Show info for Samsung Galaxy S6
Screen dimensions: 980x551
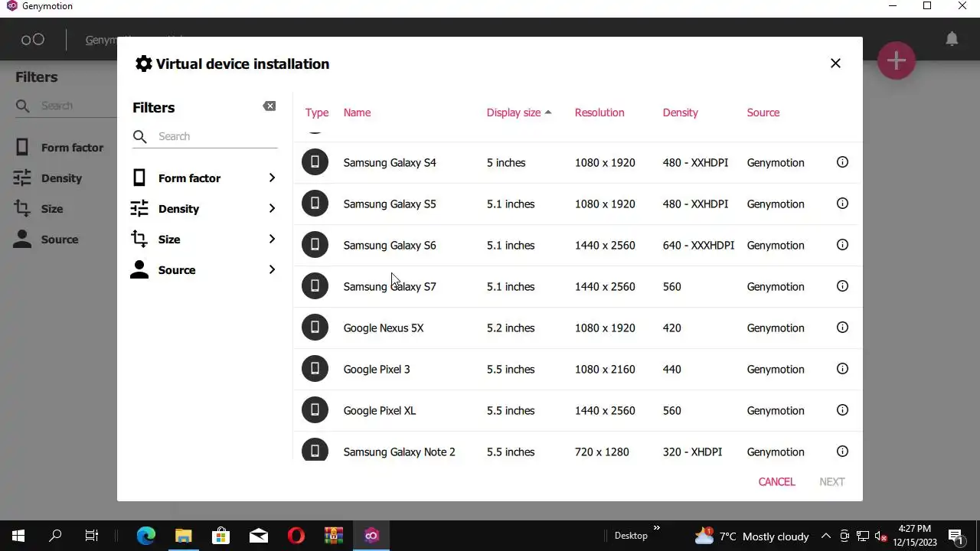(842, 245)
